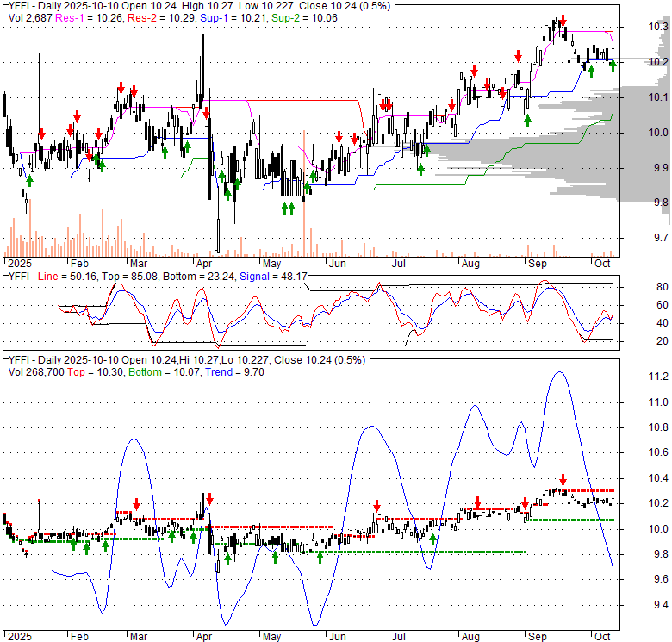The image size is (672, 642).
Task: Click the red sell arrow above April spike in bottom chart
Action: pos(209,499)
